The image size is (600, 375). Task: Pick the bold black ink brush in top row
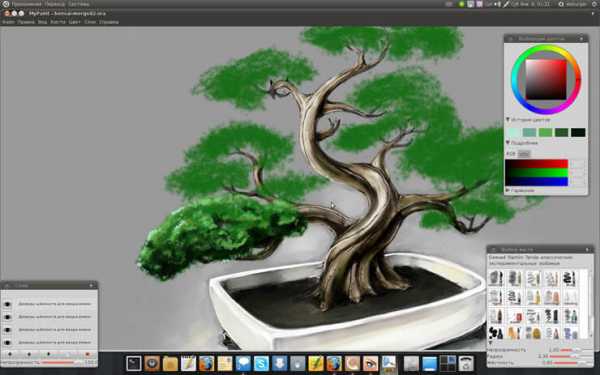point(569,279)
